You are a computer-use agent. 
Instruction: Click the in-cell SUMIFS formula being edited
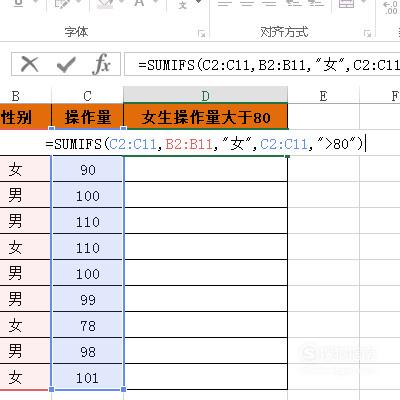205,144
